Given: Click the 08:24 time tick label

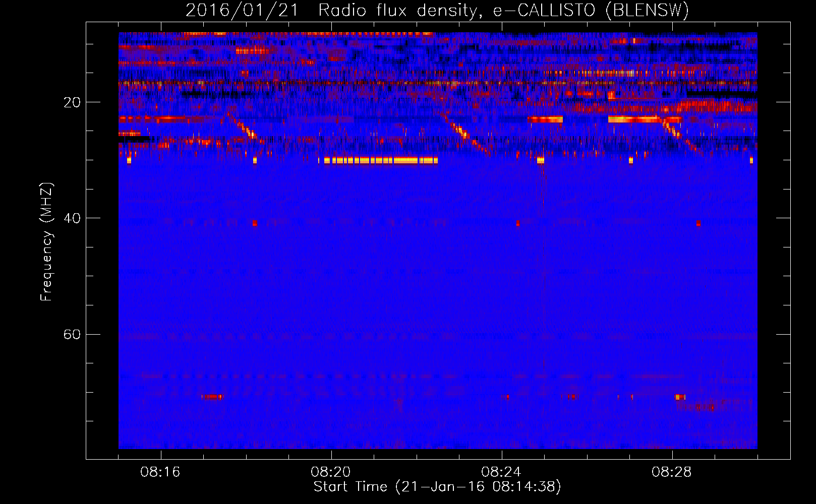Looking at the screenshot, I should click(x=501, y=472).
